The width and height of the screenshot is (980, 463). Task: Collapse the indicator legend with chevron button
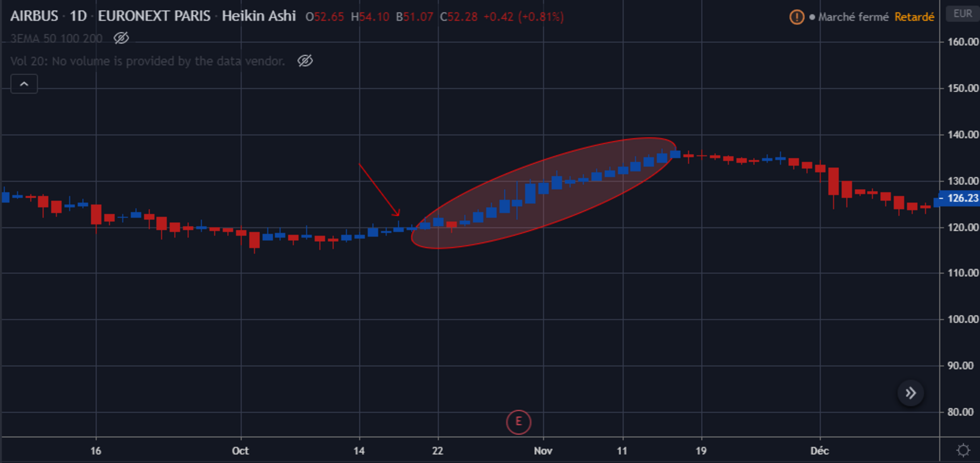point(24,84)
